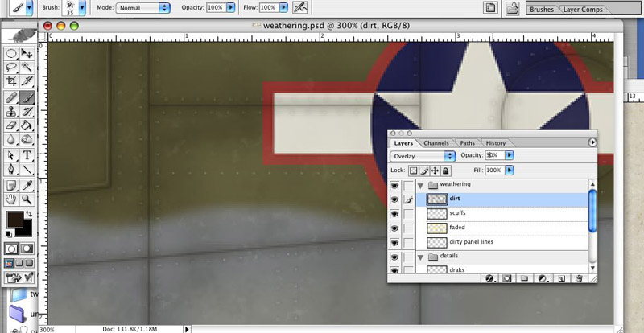Switch to the History tab

496,143
